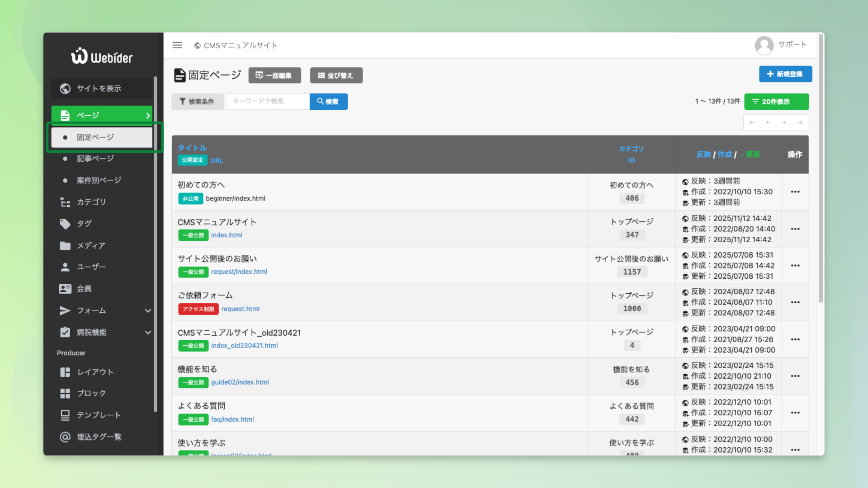
Task: Open the request/index.html link
Action: pyautogui.click(x=239, y=272)
